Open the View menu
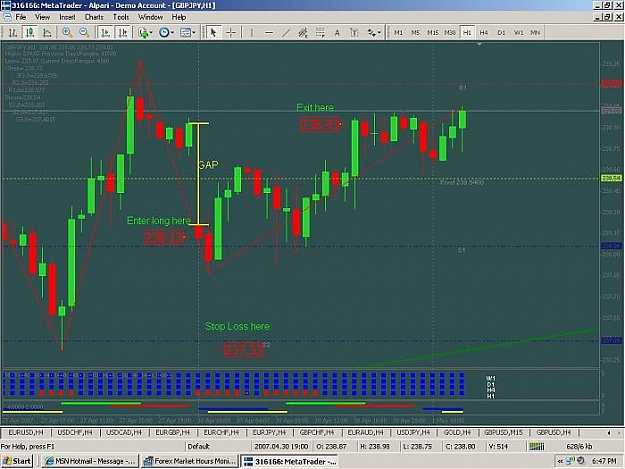The width and height of the screenshot is (625, 469). click(x=42, y=17)
